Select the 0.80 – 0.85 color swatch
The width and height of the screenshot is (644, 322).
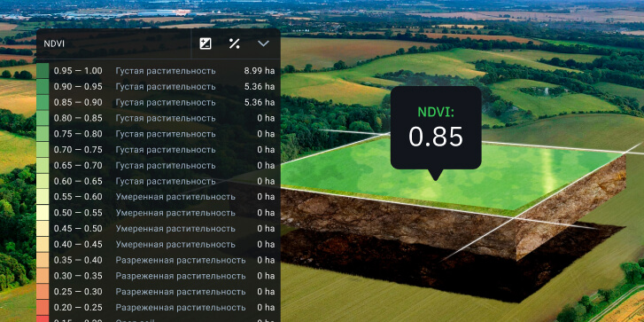(x=43, y=118)
